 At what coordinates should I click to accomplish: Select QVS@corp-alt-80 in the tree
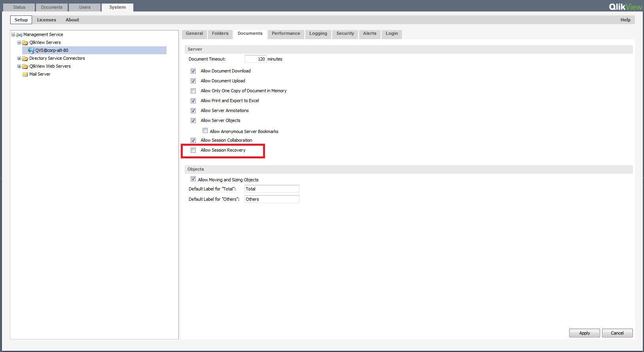pos(52,50)
